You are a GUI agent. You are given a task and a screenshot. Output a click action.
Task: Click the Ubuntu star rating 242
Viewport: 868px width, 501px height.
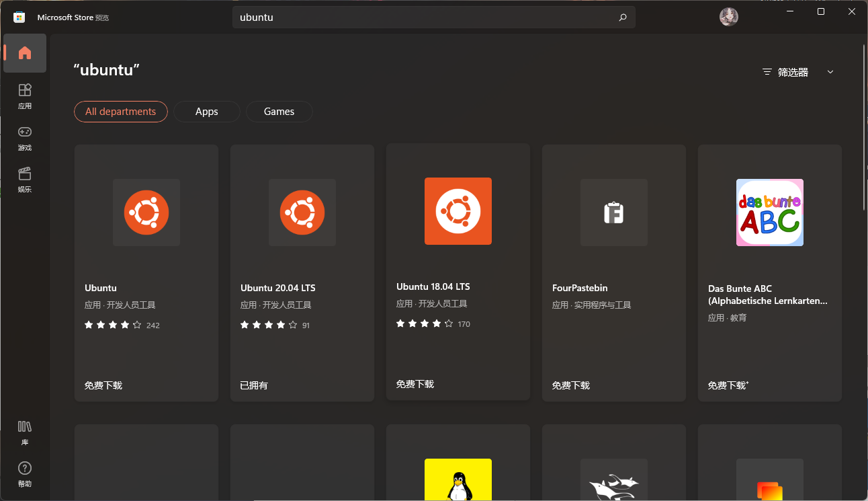(x=122, y=325)
